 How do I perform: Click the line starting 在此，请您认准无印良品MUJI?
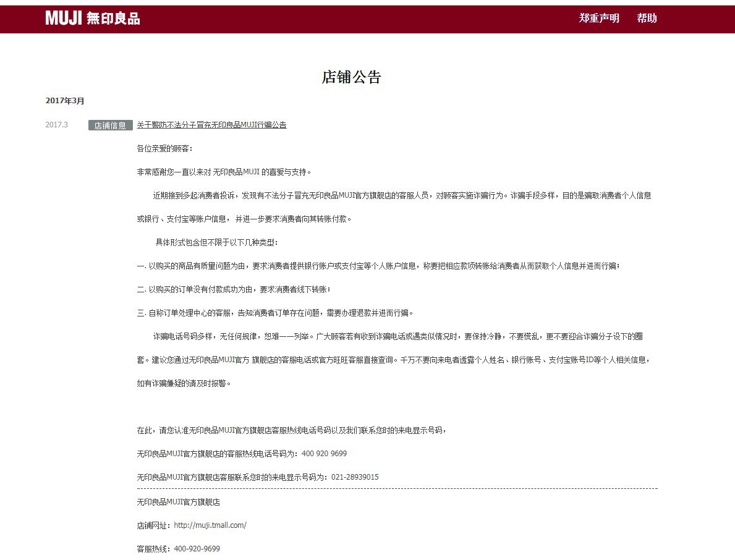click(291, 430)
